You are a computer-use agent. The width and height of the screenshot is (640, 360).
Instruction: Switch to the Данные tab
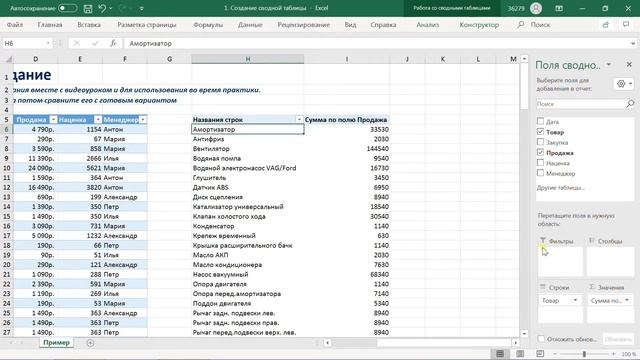click(x=250, y=25)
